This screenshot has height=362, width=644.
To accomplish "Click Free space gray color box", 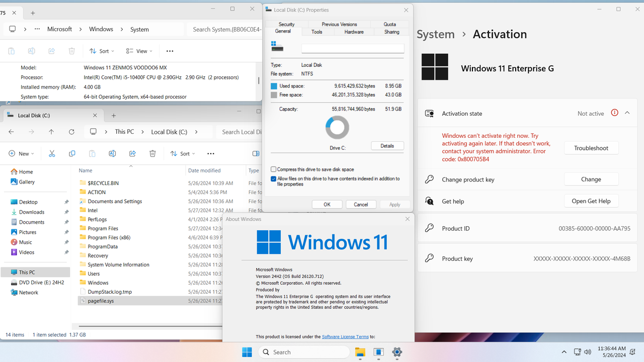I will coord(274,95).
